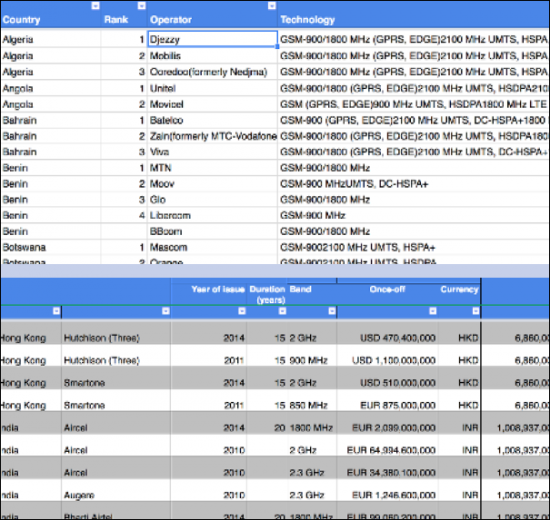Select the Mascom operator cell

(x=212, y=247)
